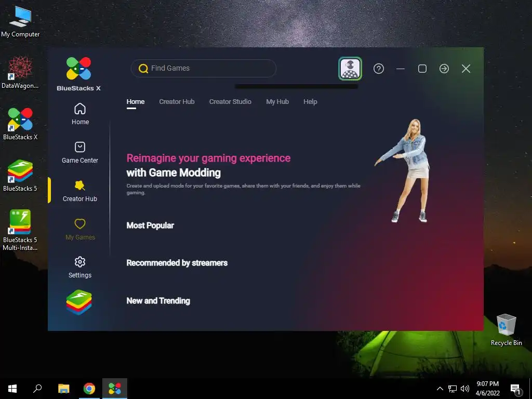Select BlueStacks 5 Multi-Instance shortcut
This screenshot has height=399, width=532.
[20, 230]
